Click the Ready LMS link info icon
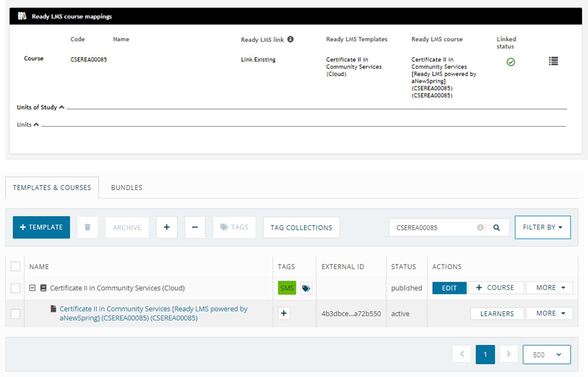 (290, 39)
